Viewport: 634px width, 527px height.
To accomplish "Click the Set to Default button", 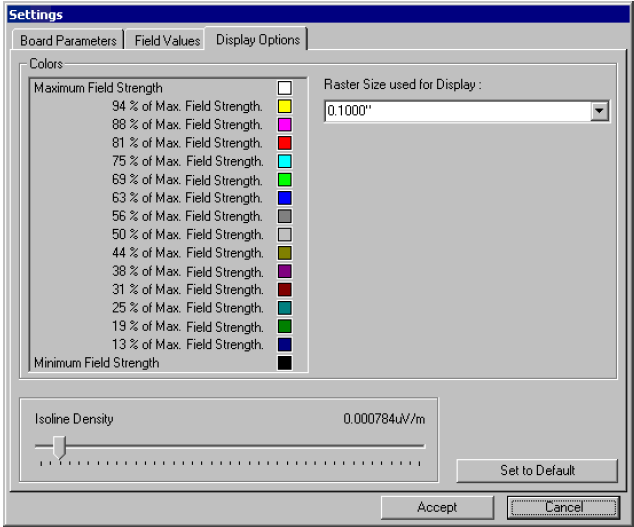I will [537, 470].
